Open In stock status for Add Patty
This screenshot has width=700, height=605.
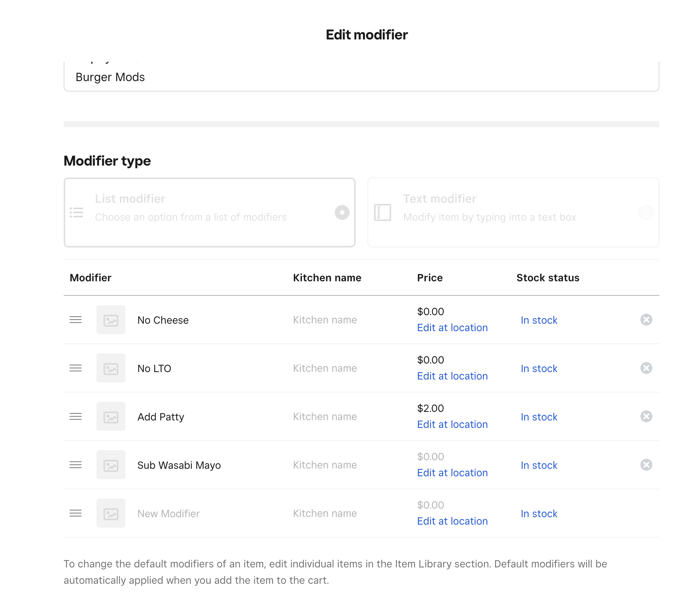(539, 417)
